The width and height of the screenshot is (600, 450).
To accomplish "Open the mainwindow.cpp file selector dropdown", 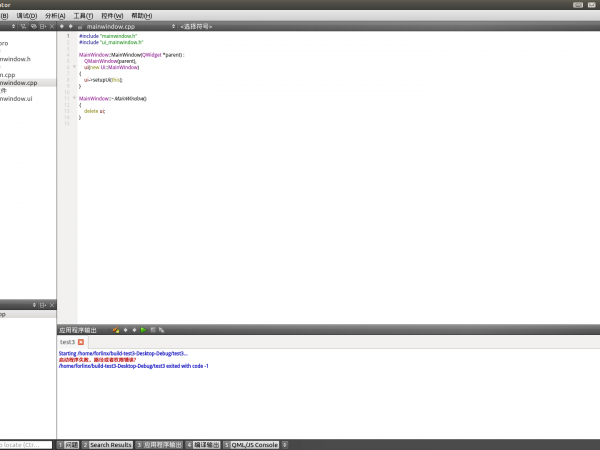I will coord(173,26).
